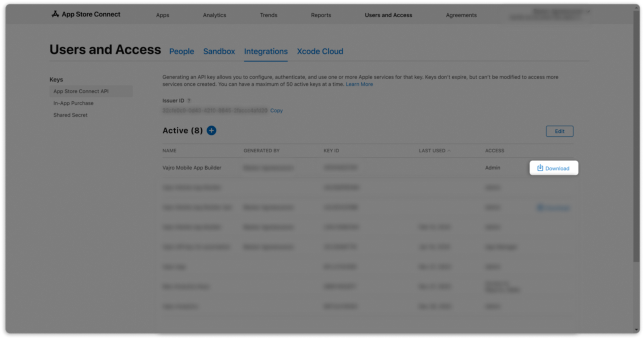The height and width of the screenshot is (339, 644).
Task: Navigate to Reports in the header
Action: pos(321,15)
